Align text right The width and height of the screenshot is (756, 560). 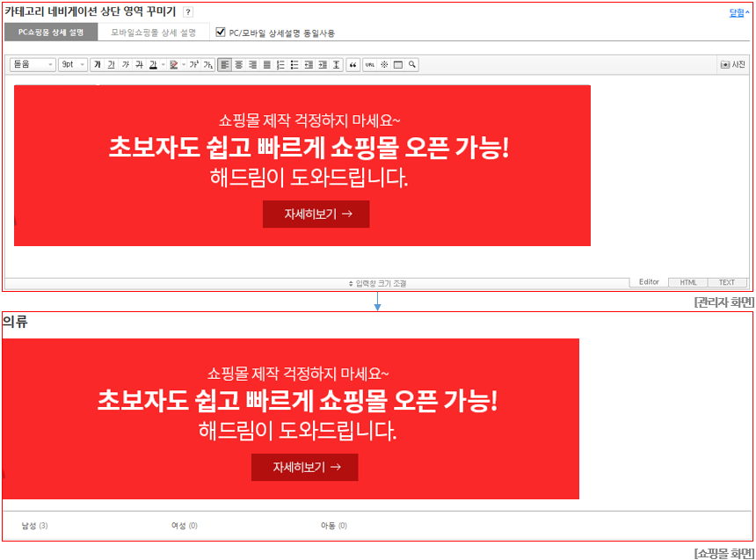(x=252, y=65)
